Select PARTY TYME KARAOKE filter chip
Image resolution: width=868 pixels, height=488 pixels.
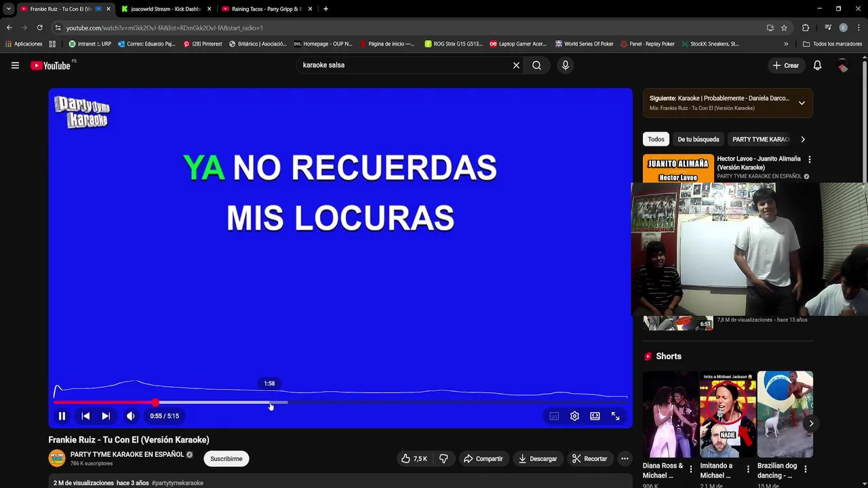pos(760,140)
